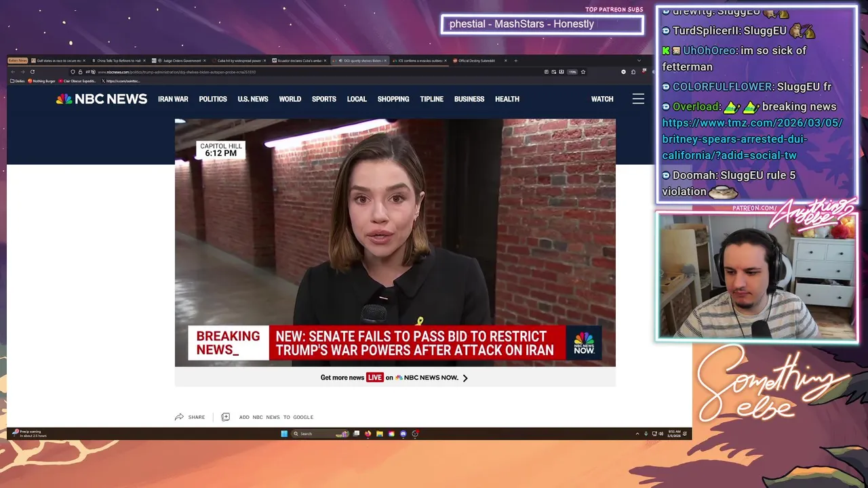Click the chevron after NBC News Now
This screenshot has height=488, width=868.
[465, 378]
